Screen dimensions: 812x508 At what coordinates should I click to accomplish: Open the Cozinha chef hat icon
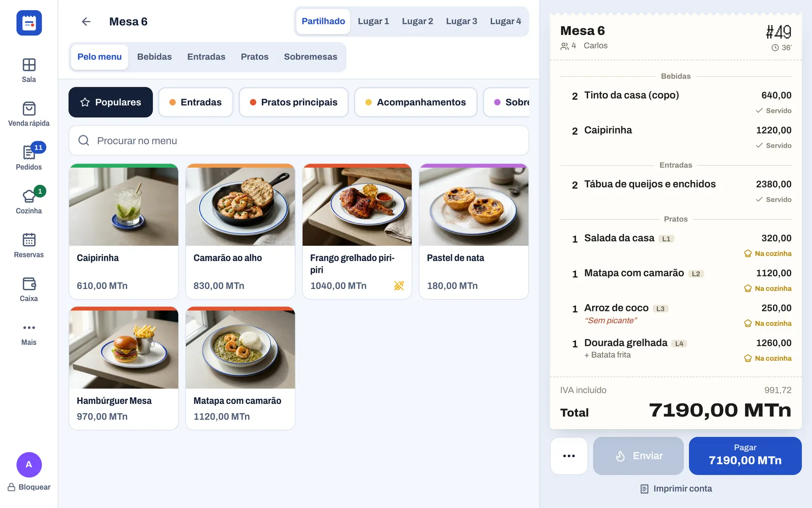point(29,196)
